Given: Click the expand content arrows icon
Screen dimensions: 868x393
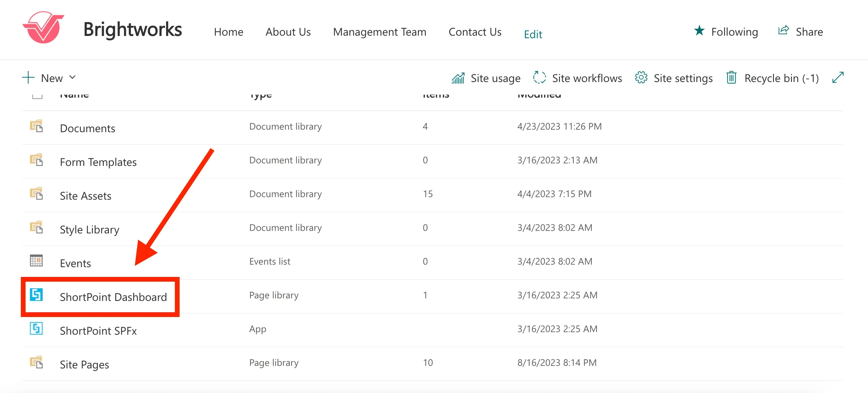Looking at the screenshot, I should 838,78.
